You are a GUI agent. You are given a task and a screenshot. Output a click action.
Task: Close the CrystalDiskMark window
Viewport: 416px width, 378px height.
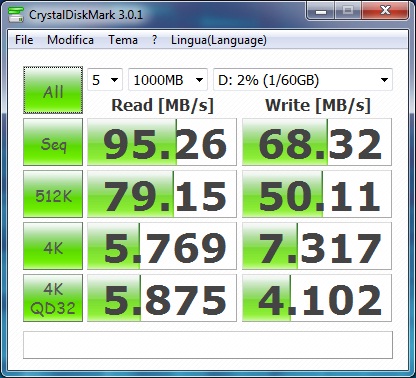click(x=385, y=11)
